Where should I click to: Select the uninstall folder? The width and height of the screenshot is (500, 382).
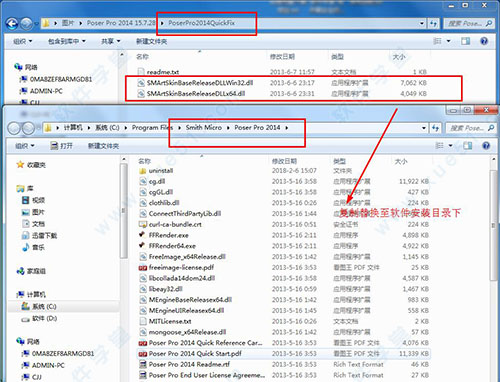(x=156, y=171)
